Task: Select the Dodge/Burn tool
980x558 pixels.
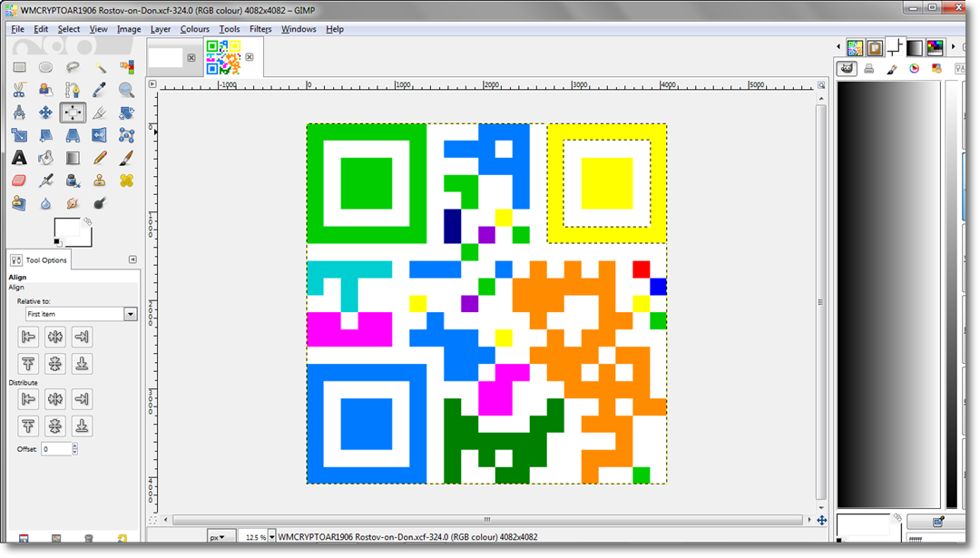Action: click(x=100, y=203)
